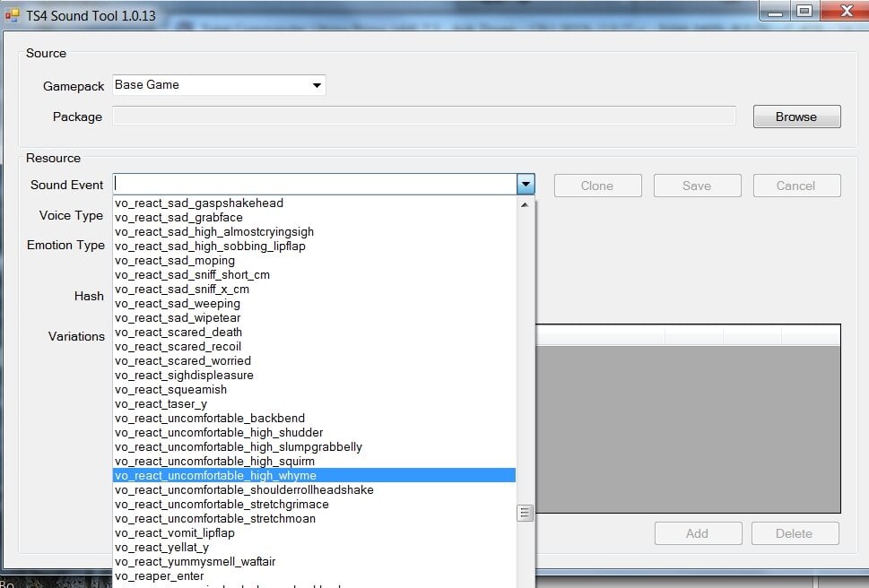Click the dropdown list scroll up arrow
This screenshot has height=588, width=869.
[x=525, y=205]
